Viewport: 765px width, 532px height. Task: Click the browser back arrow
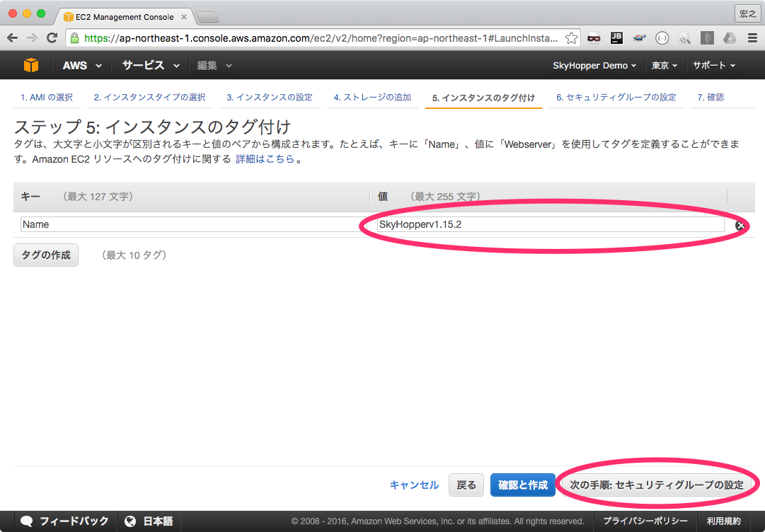click(13, 38)
